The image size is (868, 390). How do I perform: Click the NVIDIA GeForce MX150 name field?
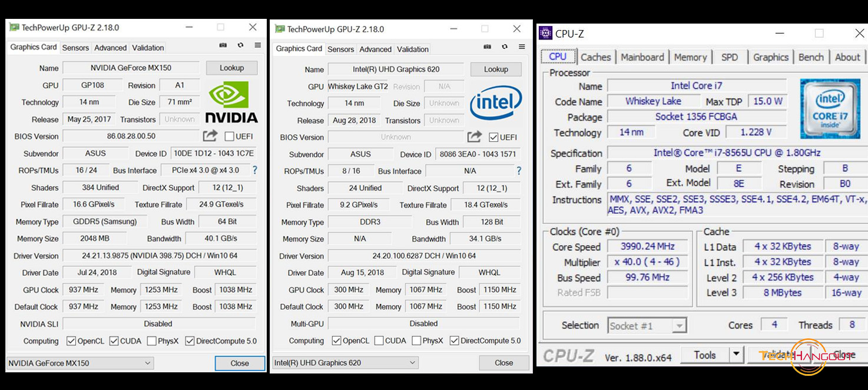[x=131, y=68]
